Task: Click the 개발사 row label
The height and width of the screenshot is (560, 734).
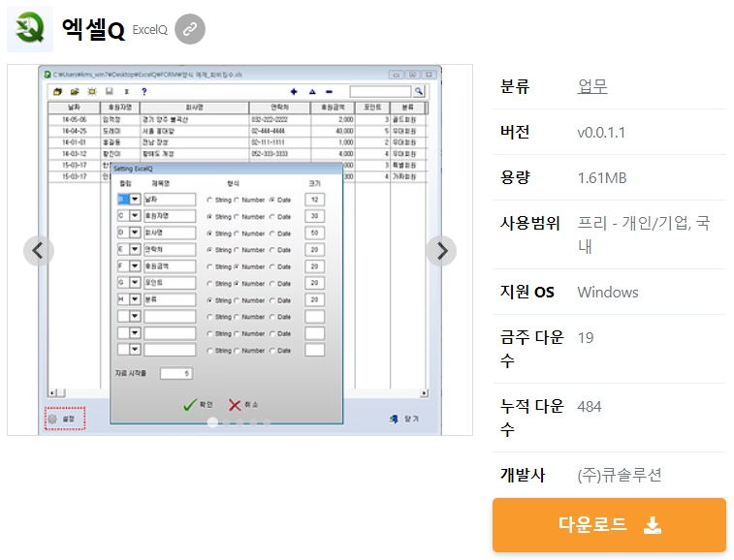Action: pyautogui.click(x=523, y=475)
